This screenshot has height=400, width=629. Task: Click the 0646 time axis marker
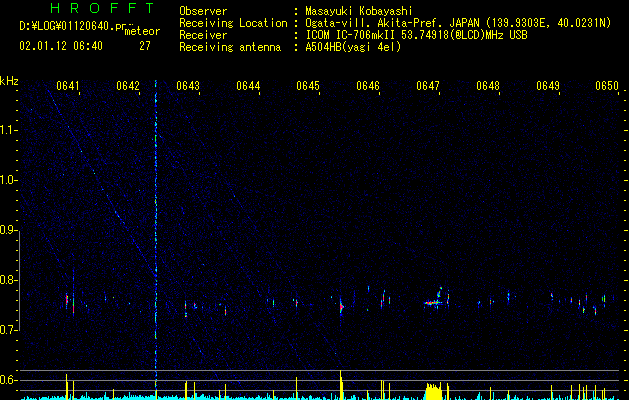coord(368,86)
